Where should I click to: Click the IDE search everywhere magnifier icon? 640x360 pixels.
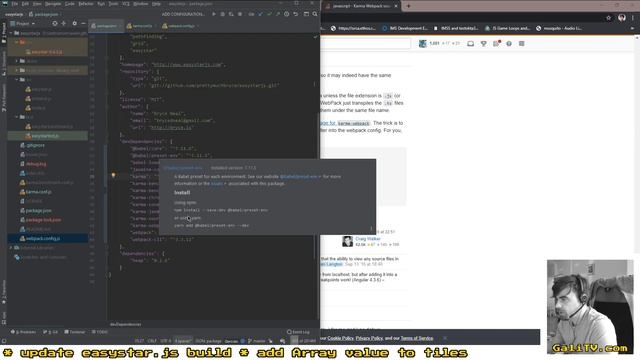pyautogui.click(x=315, y=14)
